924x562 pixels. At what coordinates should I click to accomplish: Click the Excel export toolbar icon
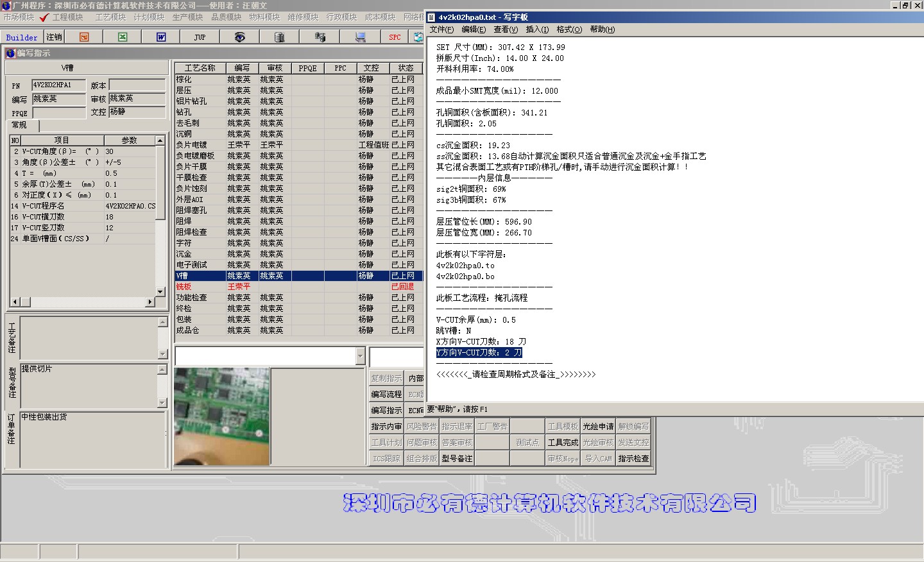tap(123, 37)
